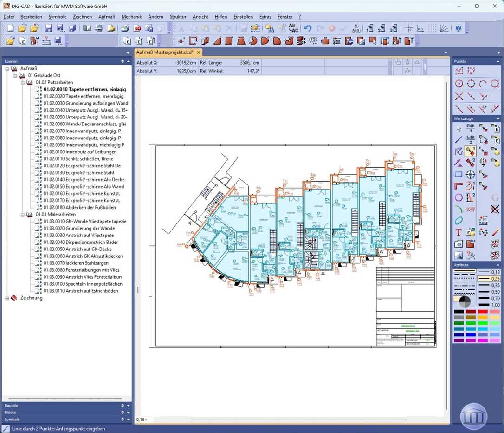The height and width of the screenshot is (433, 504).
Task: Open the Zeichnen menu
Action: [x=83, y=17]
